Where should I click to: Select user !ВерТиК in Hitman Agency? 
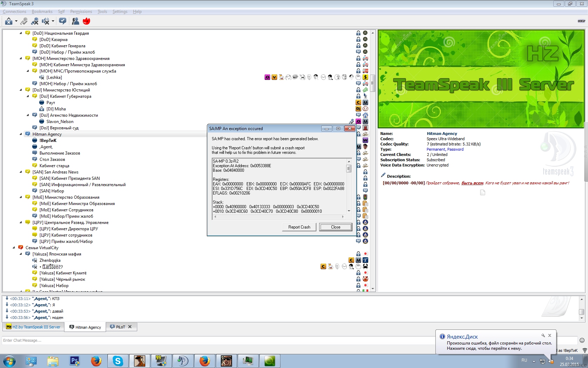click(x=48, y=141)
